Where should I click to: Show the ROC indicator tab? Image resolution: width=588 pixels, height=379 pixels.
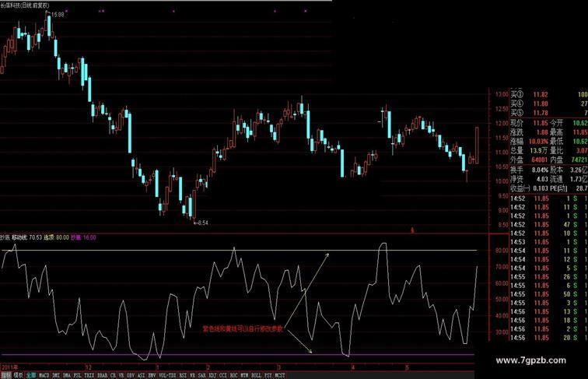233,375
